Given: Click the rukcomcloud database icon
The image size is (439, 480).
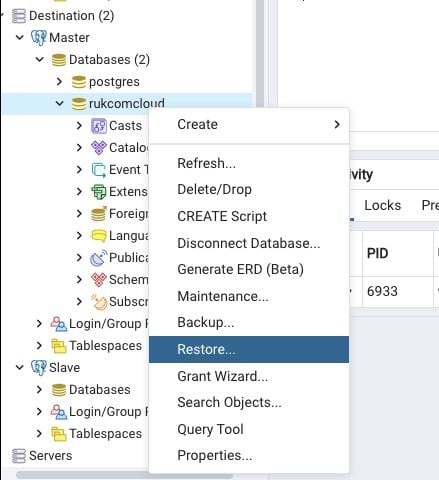Looking at the screenshot, I should click(79, 104).
